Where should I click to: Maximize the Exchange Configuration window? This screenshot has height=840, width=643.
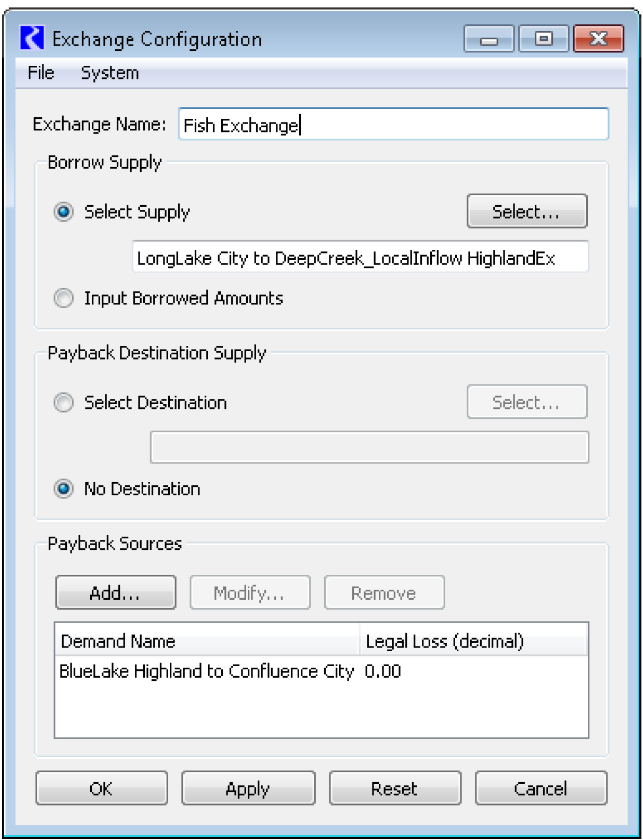coord(543,39)
